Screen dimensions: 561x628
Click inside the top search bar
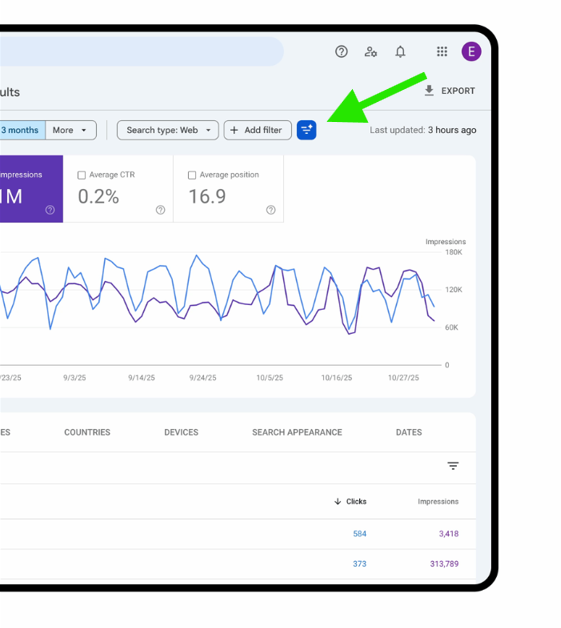[142, 52]
